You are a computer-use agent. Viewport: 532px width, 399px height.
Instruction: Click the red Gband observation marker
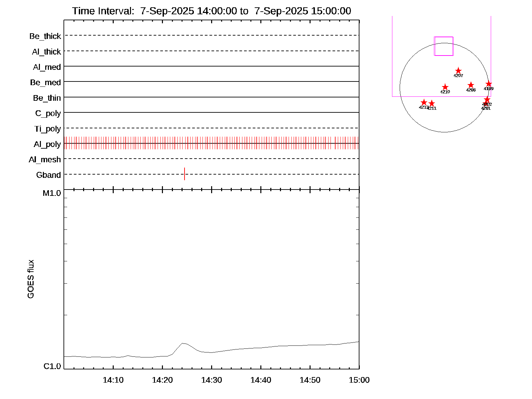(x=185, y=174)
